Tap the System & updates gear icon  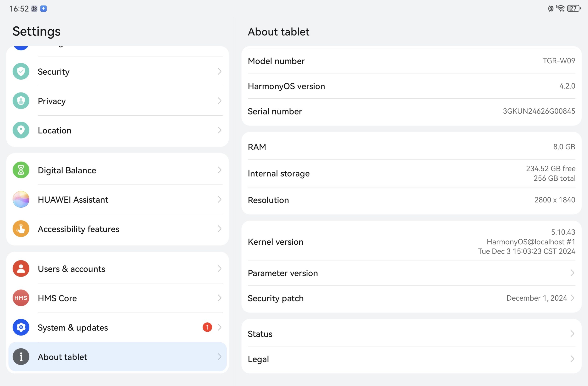pyautogui.click(x=21, y=327)
